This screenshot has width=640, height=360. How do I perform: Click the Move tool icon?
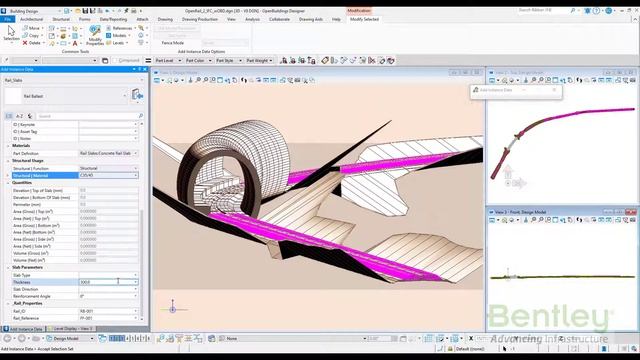click(x=25, y=28)
